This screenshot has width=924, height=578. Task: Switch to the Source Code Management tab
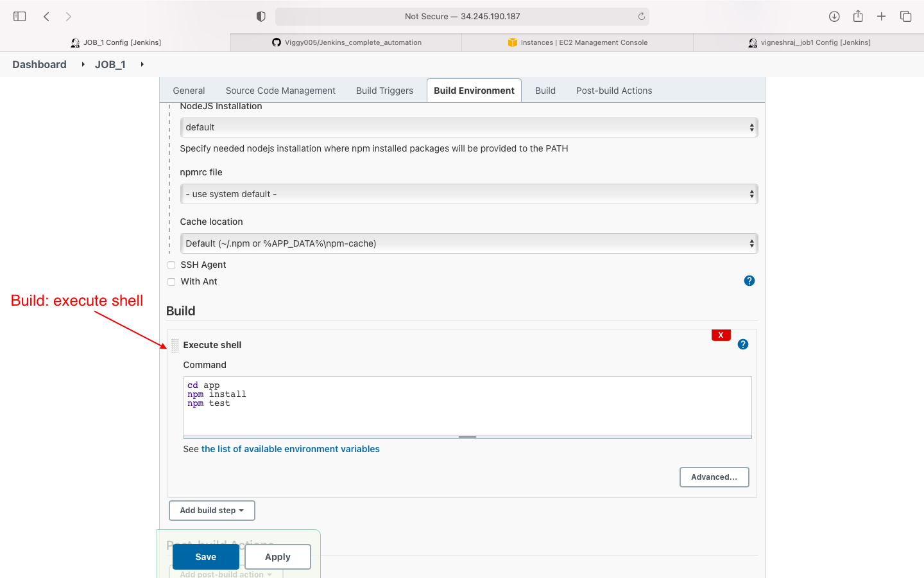(x=280, y=91)
